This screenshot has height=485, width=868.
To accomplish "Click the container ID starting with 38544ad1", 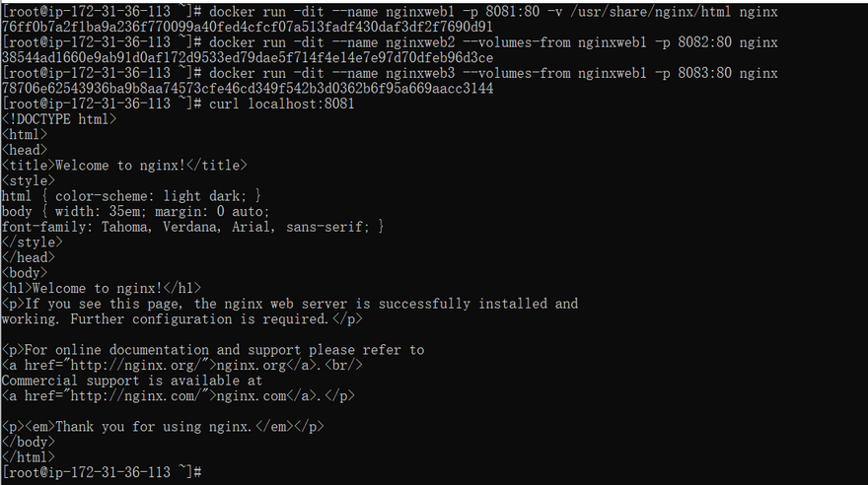I will coord(248,57).
